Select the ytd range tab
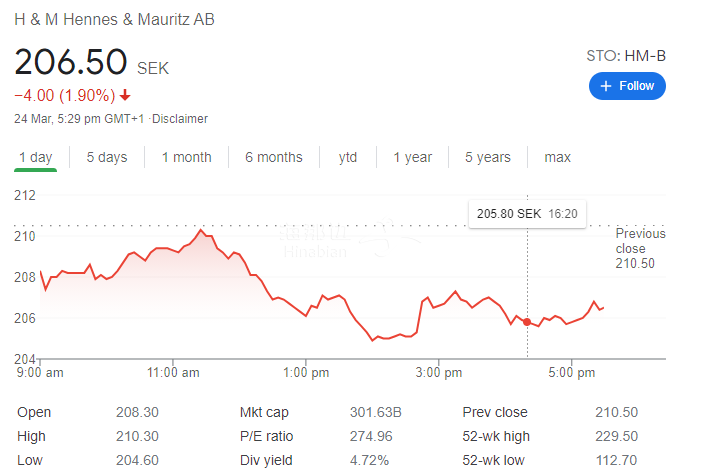704x476 pixels. (348, 157)
